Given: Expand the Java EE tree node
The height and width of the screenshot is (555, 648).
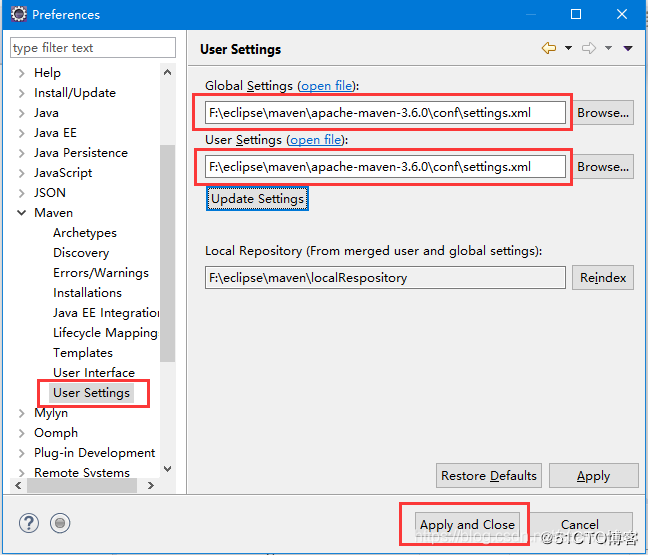Looking at the screenshot, I should (21, 133).
